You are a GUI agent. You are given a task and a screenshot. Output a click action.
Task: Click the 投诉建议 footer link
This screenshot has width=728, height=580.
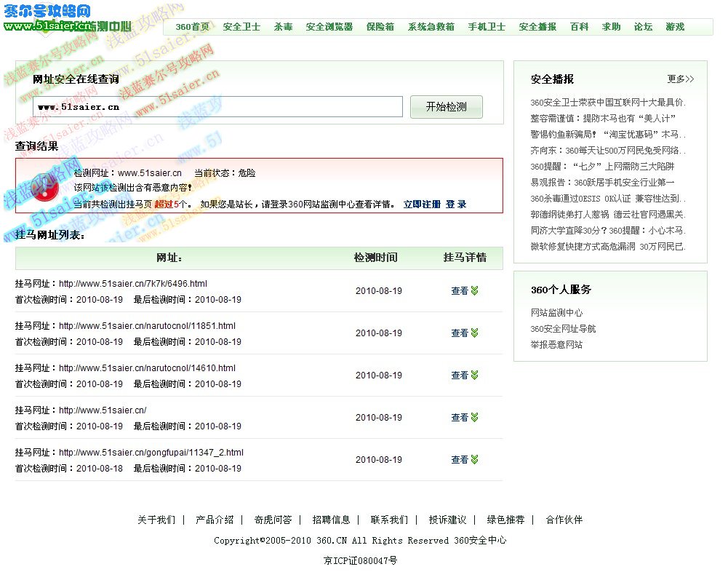point(447,520)
